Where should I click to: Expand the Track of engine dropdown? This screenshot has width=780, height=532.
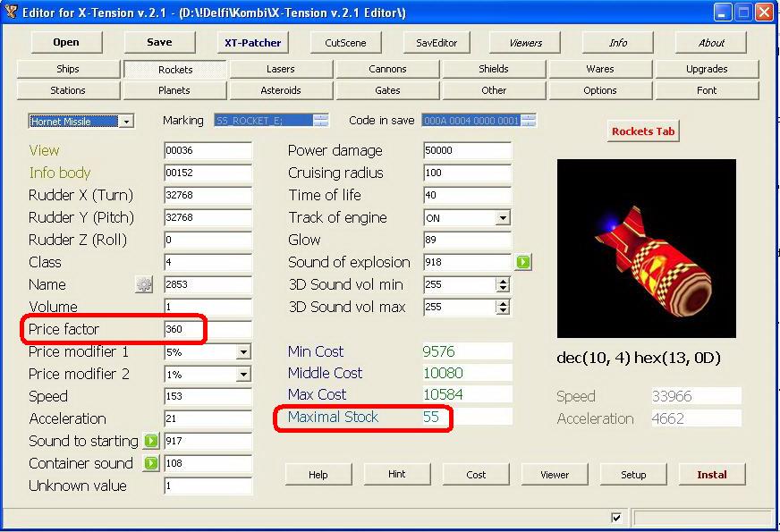click(503, 218)
